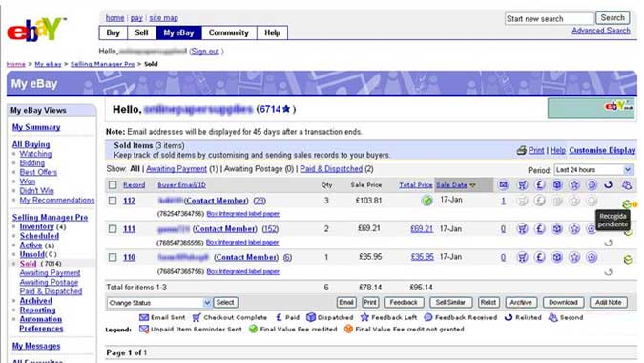Click in the Start new search field

(550, 19)
